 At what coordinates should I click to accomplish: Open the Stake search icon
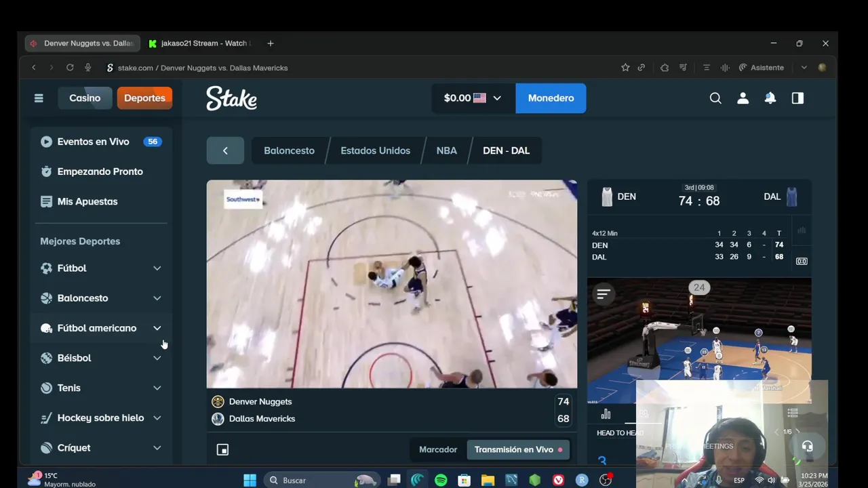pyautogui.click(x=715, y=98)
